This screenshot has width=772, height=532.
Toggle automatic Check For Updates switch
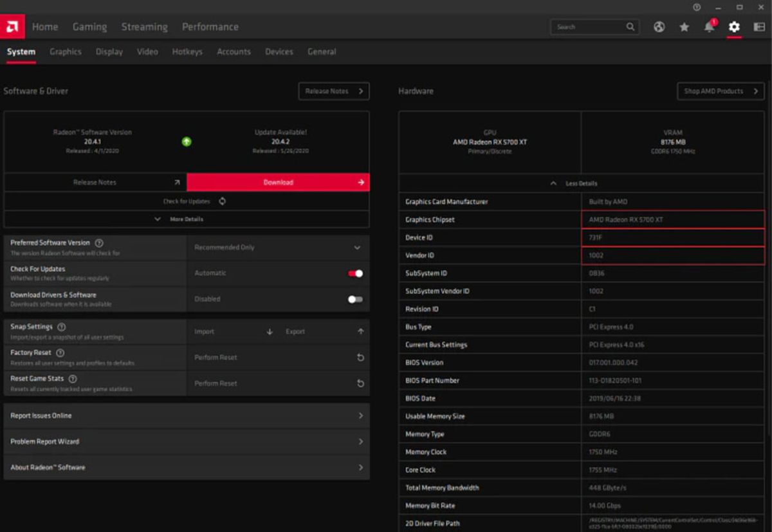[x=355, y=273]
